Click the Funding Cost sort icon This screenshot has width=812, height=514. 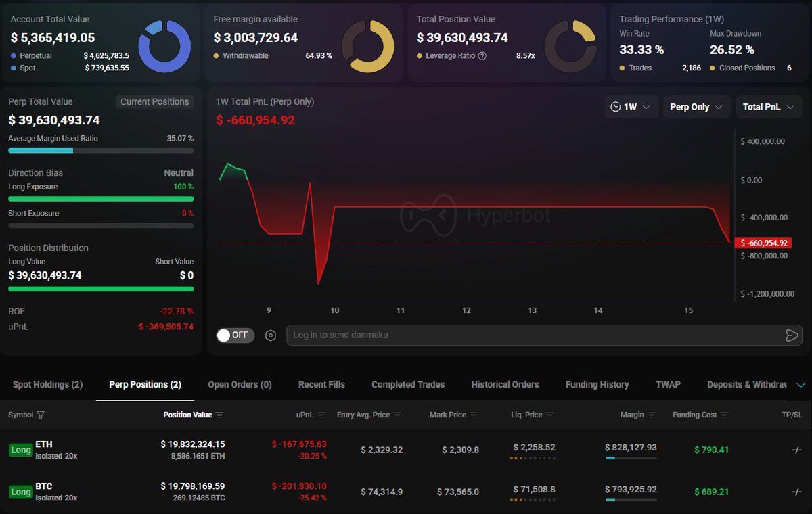click(724, 415)
